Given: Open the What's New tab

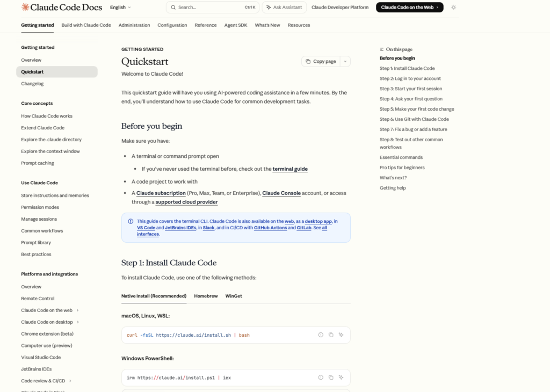Looking at the screenshot, I should tap(267, 25).
